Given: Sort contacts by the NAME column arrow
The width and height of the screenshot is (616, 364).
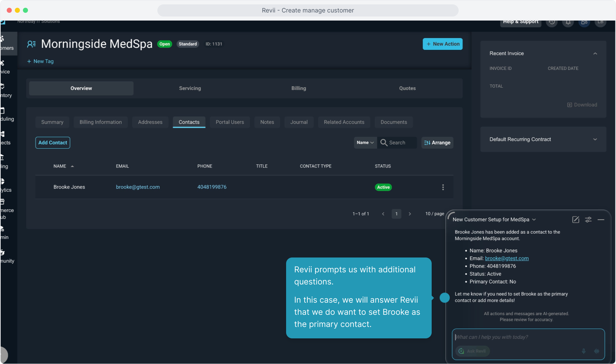Looking at the screenshot, I should tap(72, 166).
